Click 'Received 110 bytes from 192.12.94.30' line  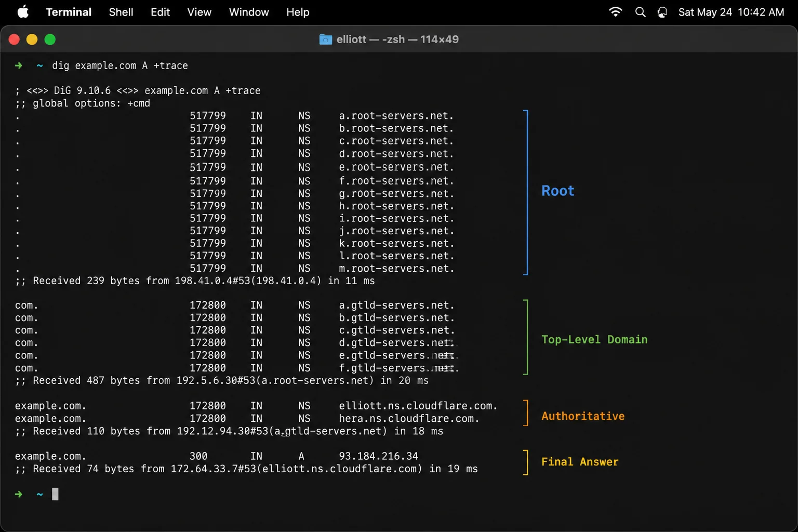[x=229, y=431]
